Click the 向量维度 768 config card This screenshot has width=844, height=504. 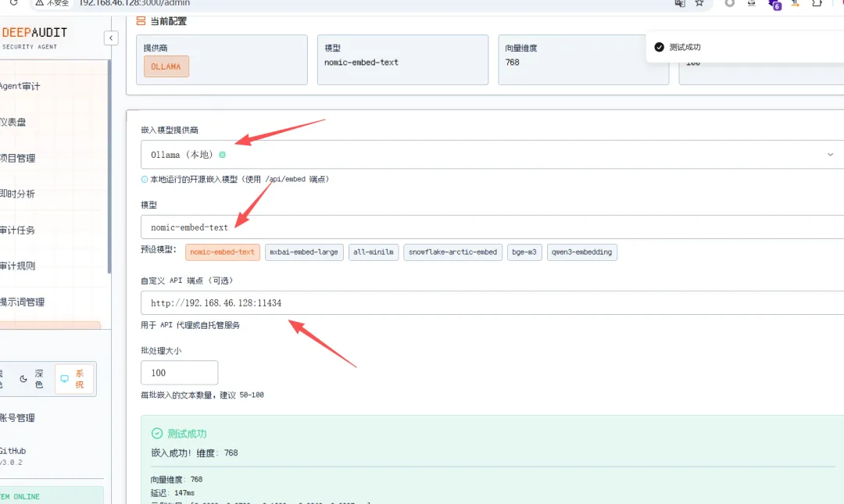point(584,59)
